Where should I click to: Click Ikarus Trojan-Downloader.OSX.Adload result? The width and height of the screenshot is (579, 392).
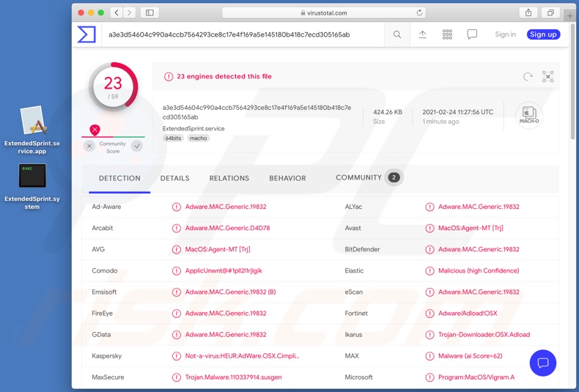pos(484,334)
